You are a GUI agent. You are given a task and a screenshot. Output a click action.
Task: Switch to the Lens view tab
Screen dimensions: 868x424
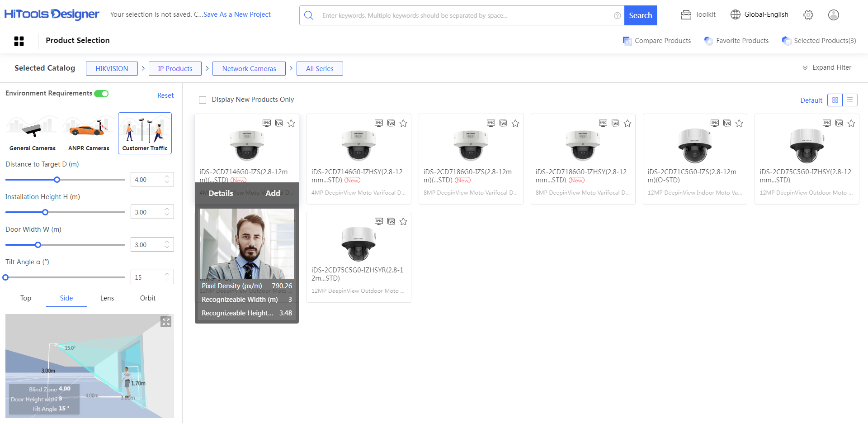coord(107,298)
